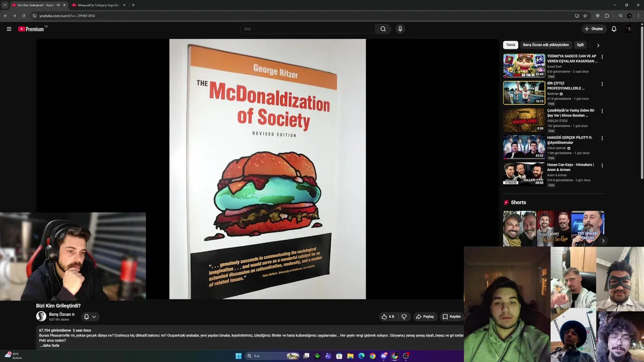This screenshot has width=644, height=362.
Task: Open channel notification preferences dropdown
Action: [x=90, y=317]
